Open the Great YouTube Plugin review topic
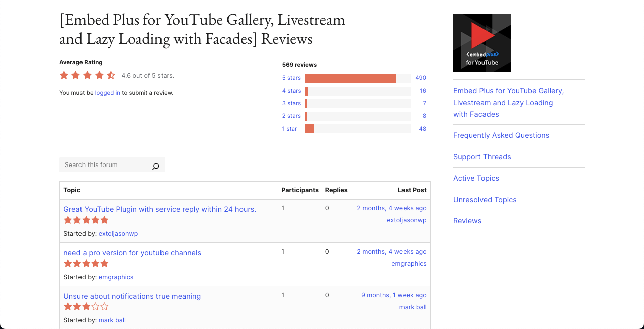The height and width of the screenshot is (329, 644). tap(159, 209)
